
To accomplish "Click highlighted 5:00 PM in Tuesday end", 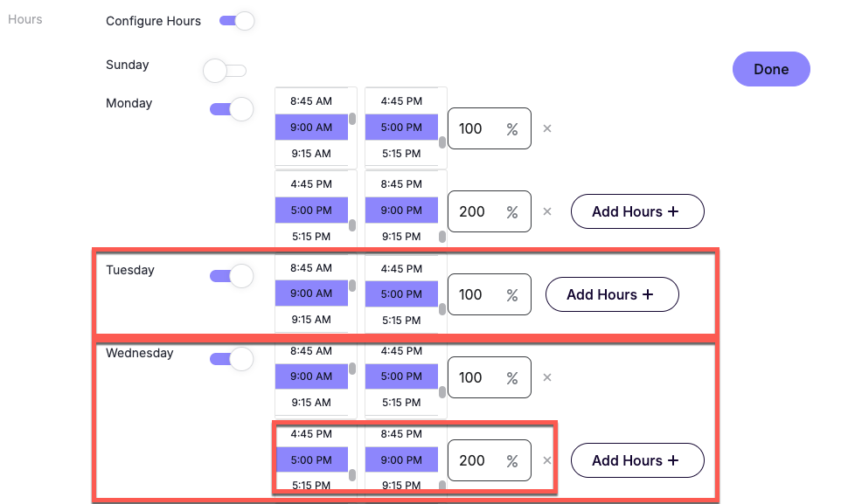I will [401, 294].
